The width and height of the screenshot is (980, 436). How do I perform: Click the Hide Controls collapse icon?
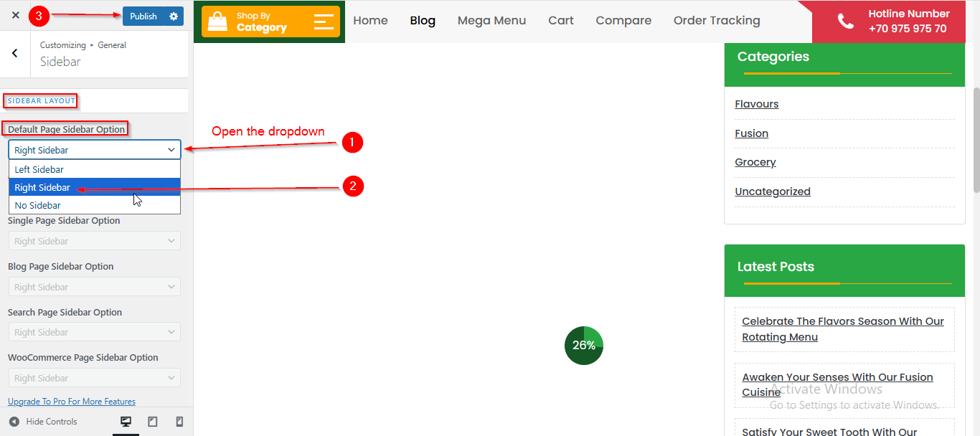pos(14,422)
